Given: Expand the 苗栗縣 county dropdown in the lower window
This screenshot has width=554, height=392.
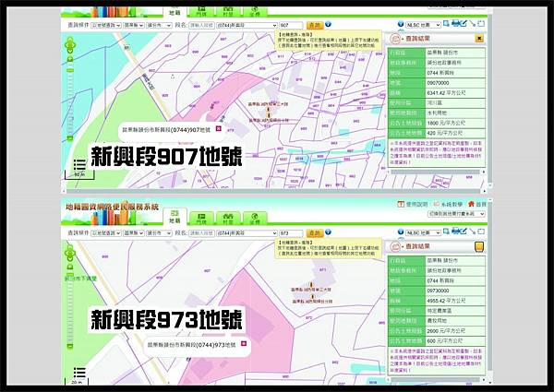Looking at the screenshot, I should coord(134,233).
